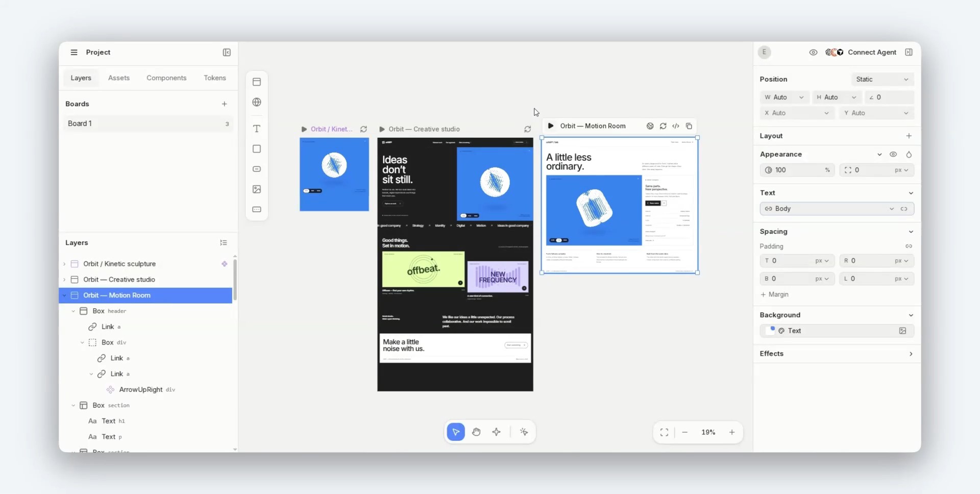Play the Orbit — Motion Room preview
Image resolution: width=980 pixels, height=494 pixels.
551,126
